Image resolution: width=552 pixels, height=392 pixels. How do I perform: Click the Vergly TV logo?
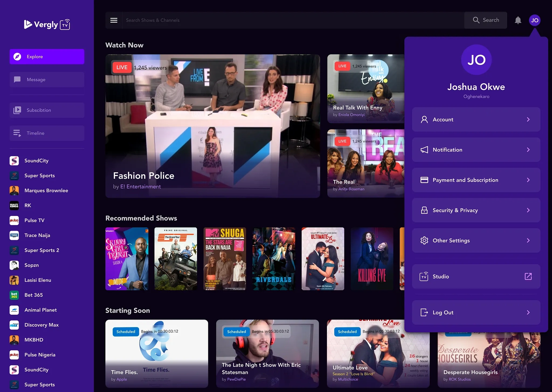point(47,24)
